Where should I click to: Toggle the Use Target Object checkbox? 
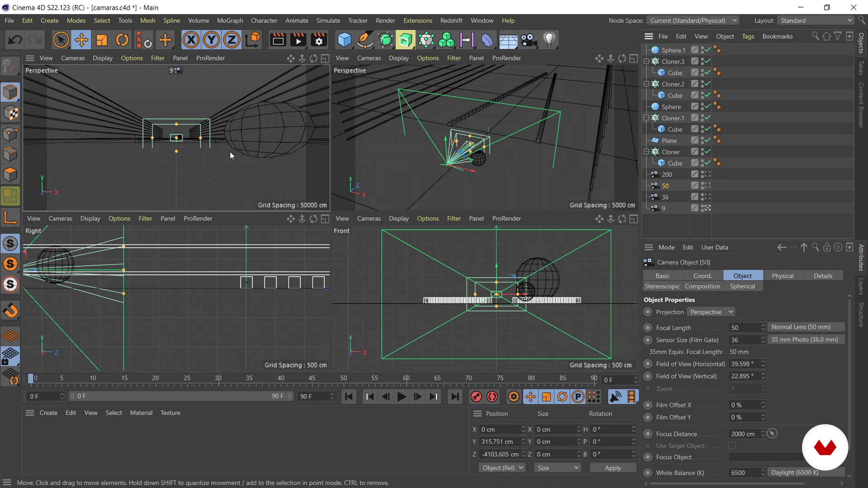[731, 446]
